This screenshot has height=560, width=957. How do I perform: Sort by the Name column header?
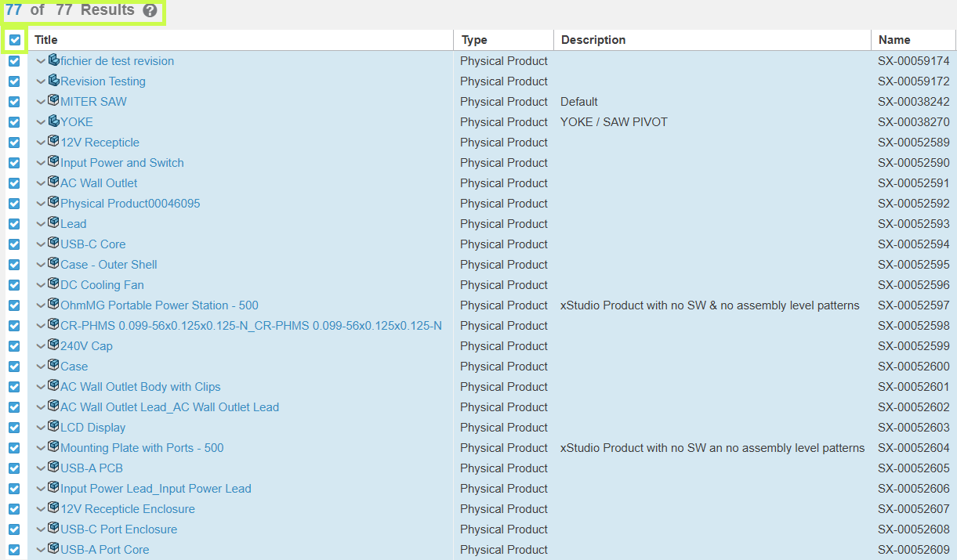tap(894, 40)
